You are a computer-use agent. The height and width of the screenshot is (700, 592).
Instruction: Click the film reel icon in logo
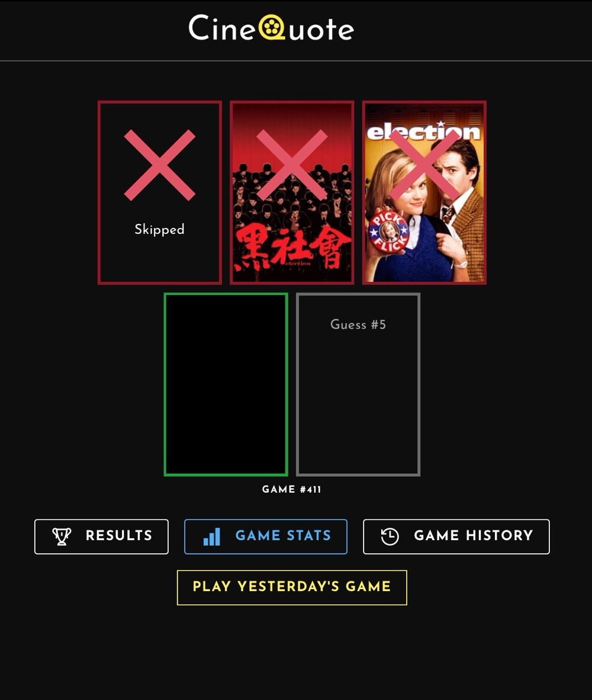coord(271,28)
